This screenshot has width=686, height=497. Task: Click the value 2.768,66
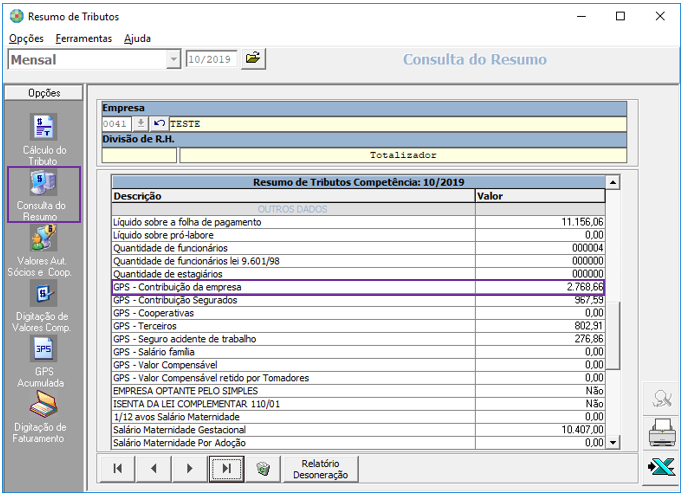[585, 287]
